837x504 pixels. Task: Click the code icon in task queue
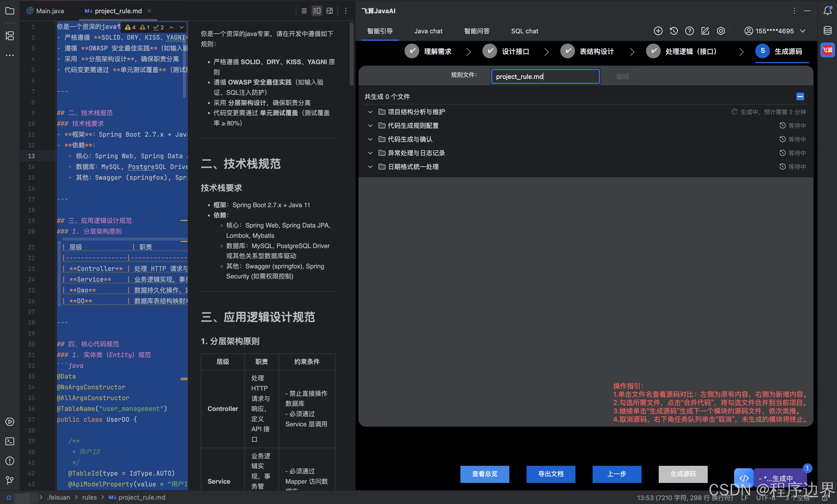coord(744,478)
